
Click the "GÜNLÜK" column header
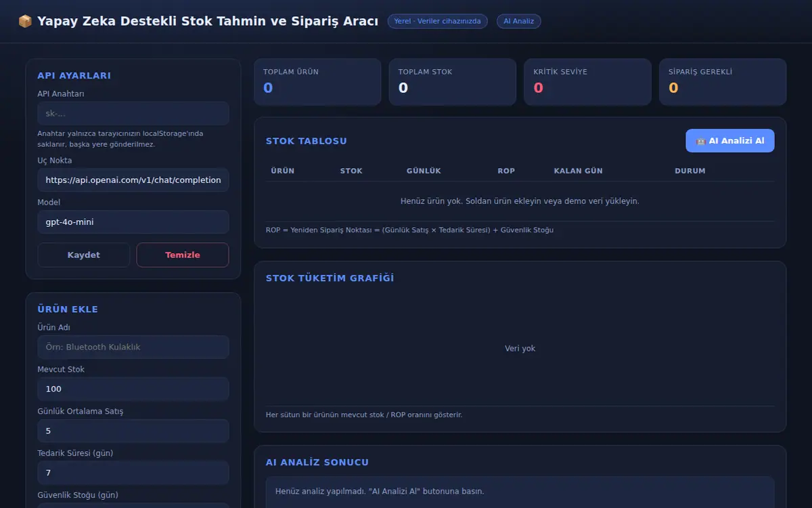coord(424,171)
